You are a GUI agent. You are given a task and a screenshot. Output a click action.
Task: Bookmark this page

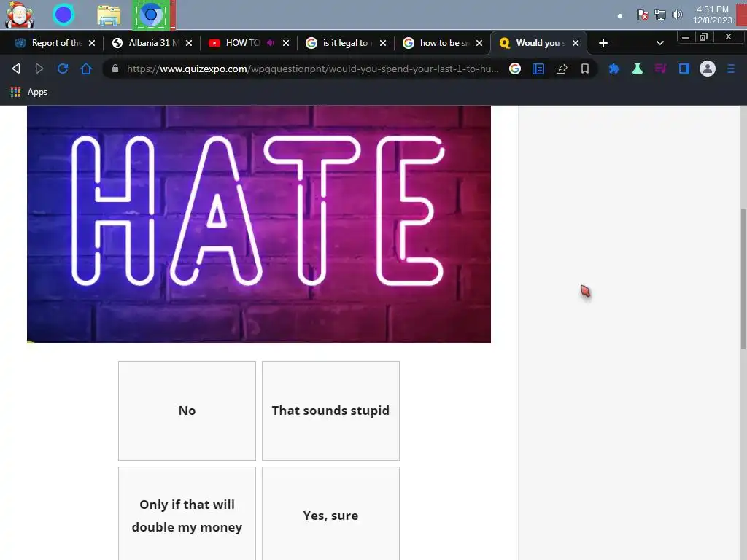coord(585,69)
